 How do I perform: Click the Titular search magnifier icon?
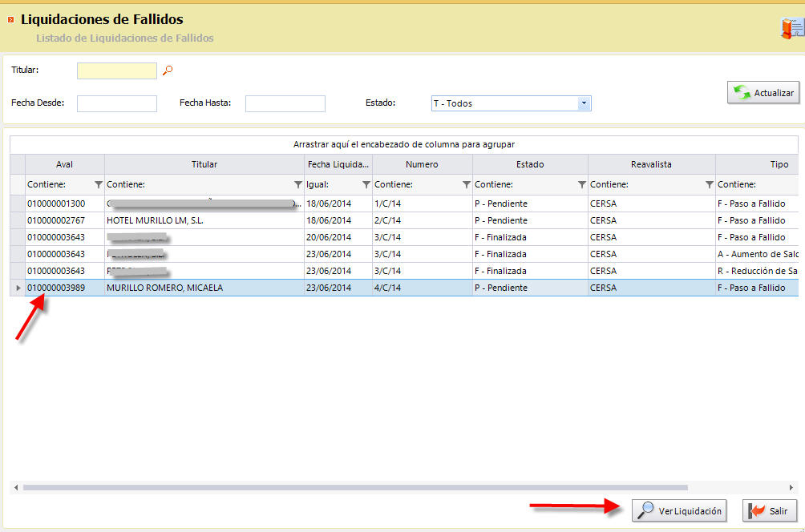(x=168, y=71)
